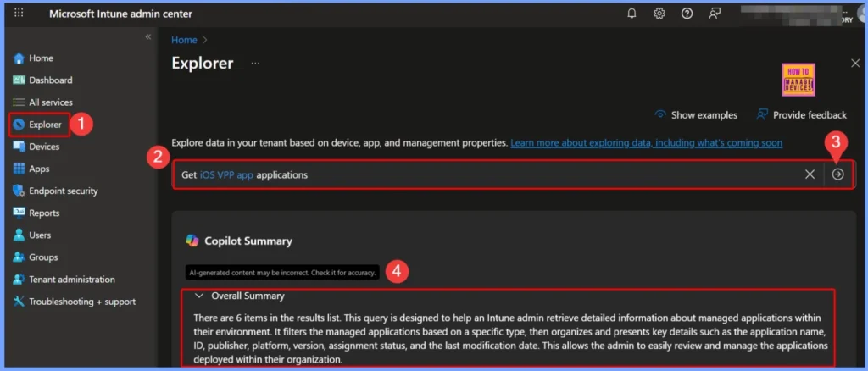Open the help question mark icon
Screen dimensions: 868x371
(x=687, y=14)
